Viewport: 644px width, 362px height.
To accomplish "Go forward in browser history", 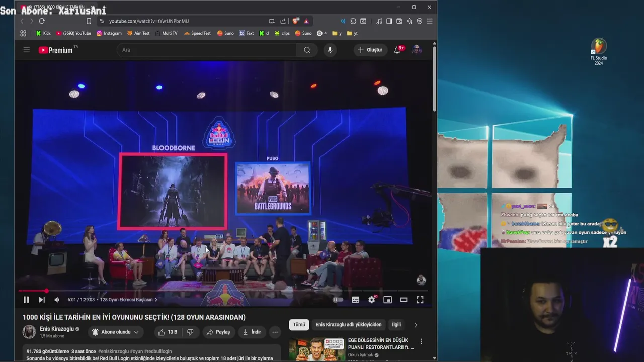I will [31, 21].
